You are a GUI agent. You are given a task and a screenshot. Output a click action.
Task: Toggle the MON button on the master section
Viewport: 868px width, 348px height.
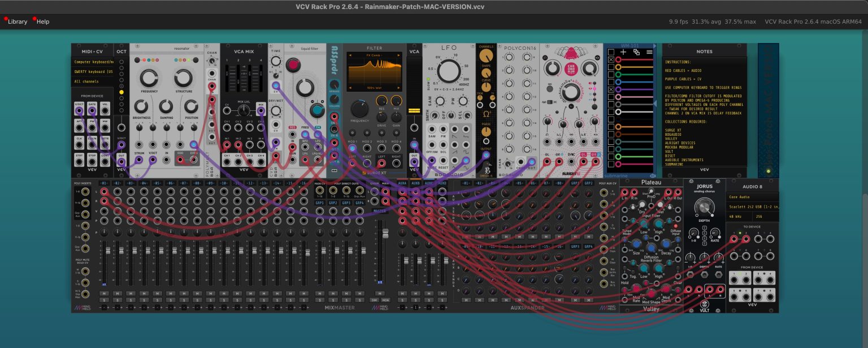coord(385,299)
